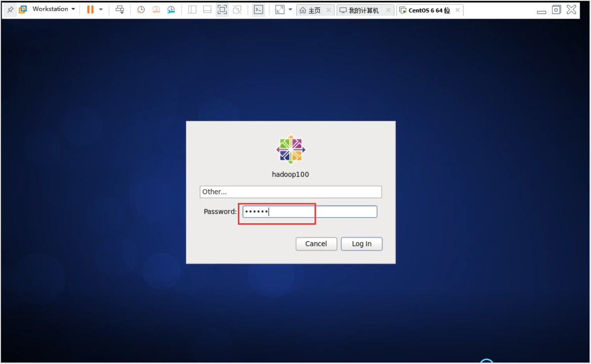The image size is (591, 364).
Task: Expand the stretch display dropdown arrow
Action: (x=290, y=10)
